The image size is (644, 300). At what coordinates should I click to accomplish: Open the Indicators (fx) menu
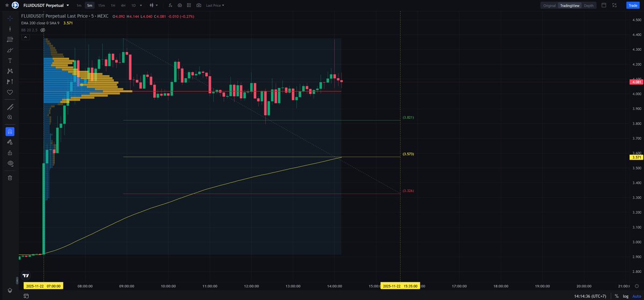170,5
